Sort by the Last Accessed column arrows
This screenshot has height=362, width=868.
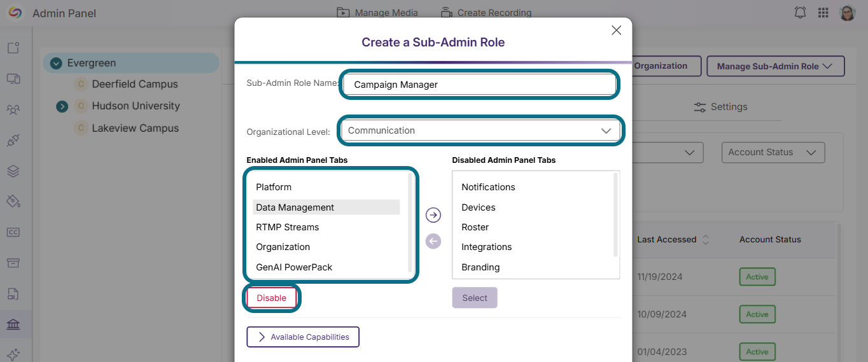[x=705, y=240]
